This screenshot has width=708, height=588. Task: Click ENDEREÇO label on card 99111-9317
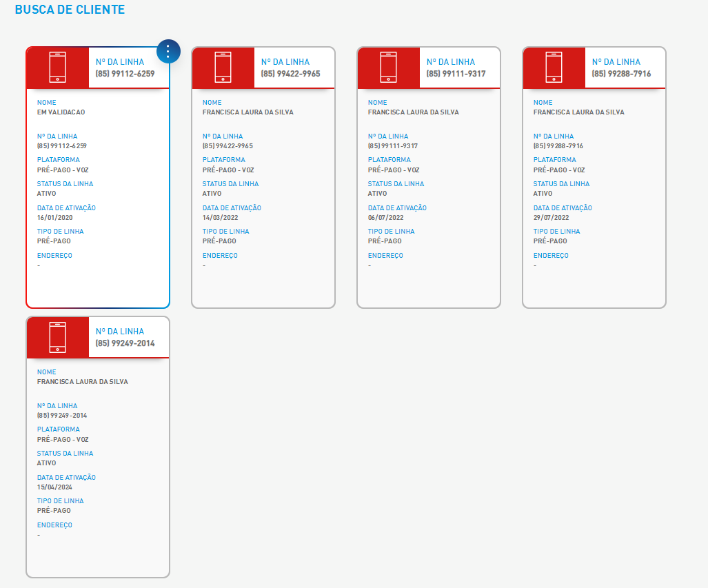[385, 256]
